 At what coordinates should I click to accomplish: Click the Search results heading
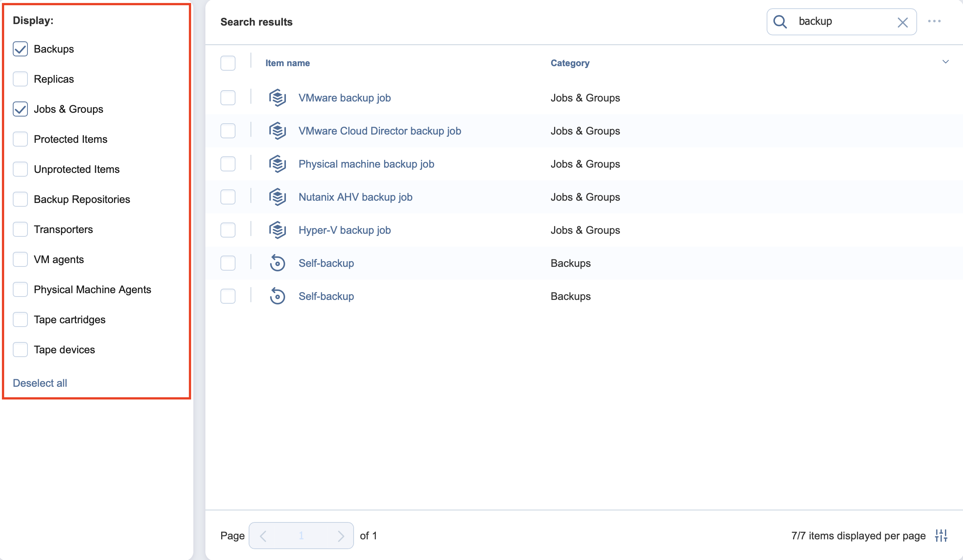256,22
